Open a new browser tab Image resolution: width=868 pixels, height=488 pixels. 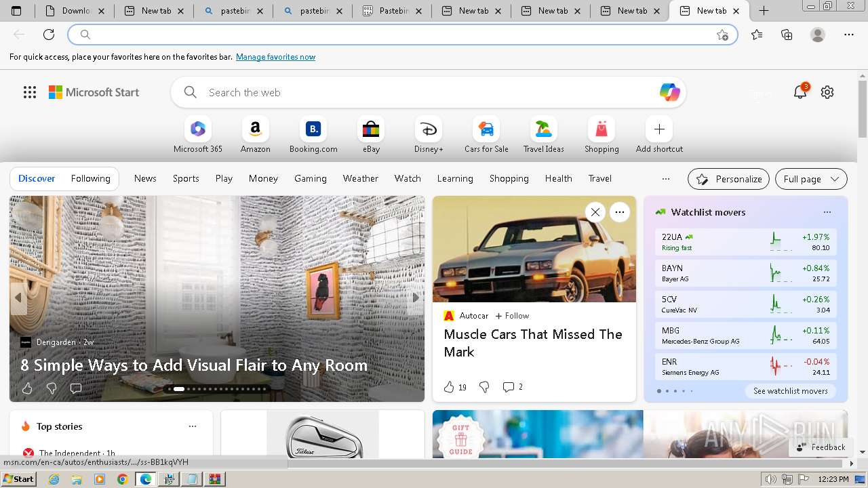click(x=764, y=11)
